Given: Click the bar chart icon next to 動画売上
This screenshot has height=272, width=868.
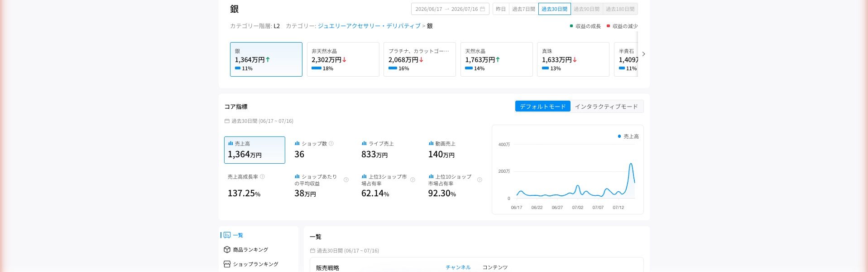Looking at the screenshot, I should (x=431, y=143).
